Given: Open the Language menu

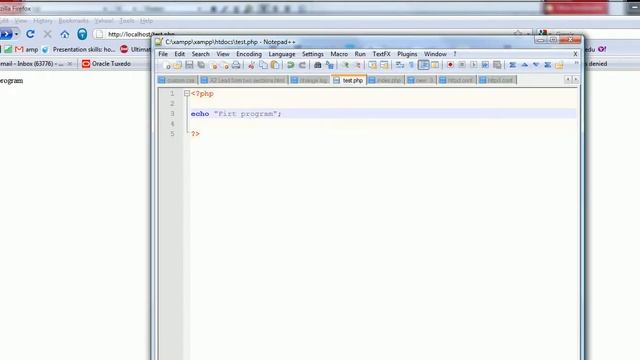Looking at the screenshot, I should [x=282, y=54].
